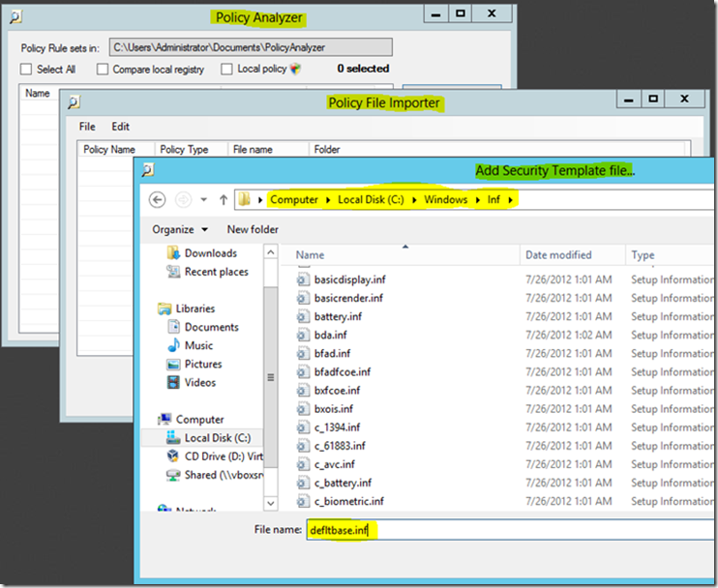Select bfad.inf file icon
718x588 pixels.
(x=302, y=354)
